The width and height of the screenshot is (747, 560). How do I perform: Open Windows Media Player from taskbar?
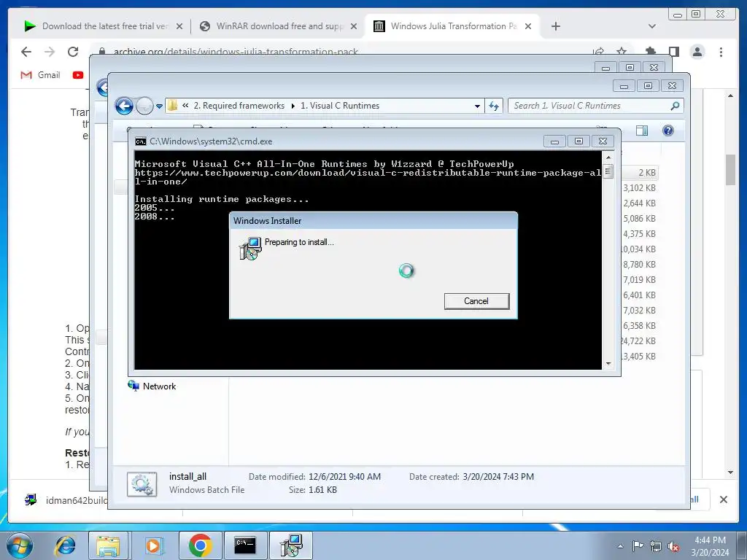point(153,545)
